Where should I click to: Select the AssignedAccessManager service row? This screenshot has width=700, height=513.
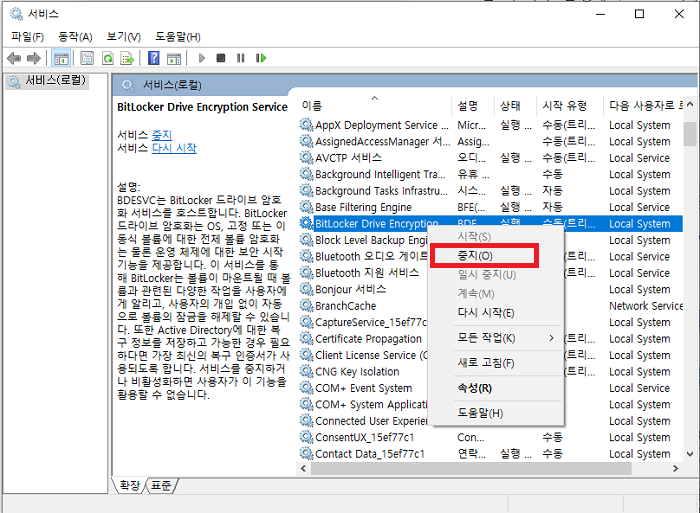[490, 142]
